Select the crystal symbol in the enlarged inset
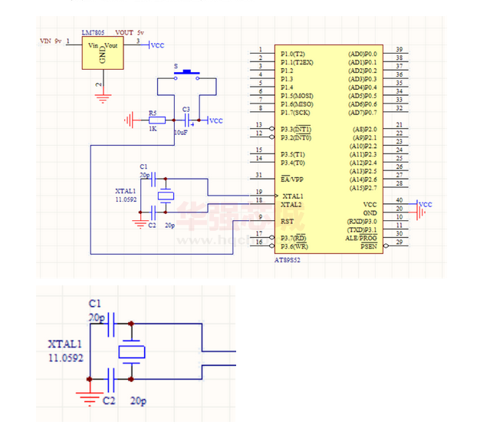The height and width of the screenshot is (448, 480). (x=131, y=351)
